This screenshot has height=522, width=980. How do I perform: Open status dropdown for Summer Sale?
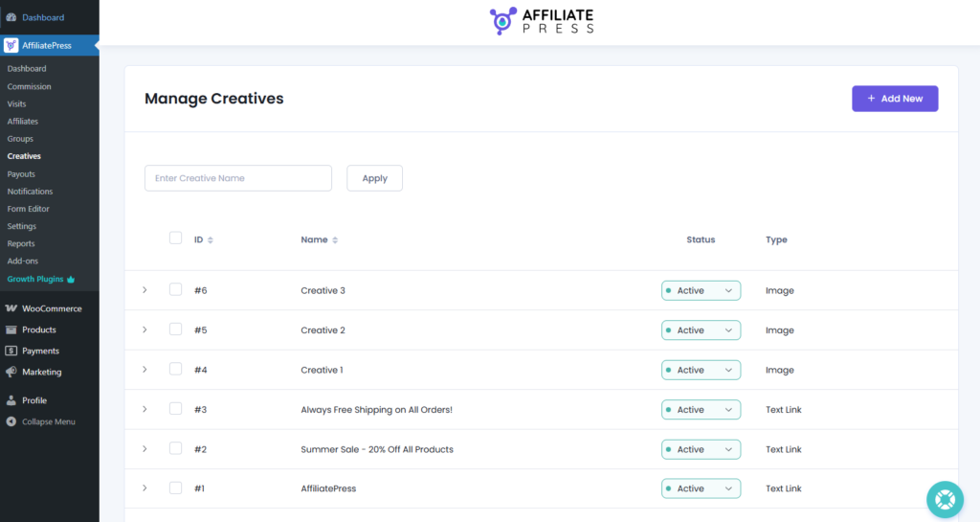pos(702,449)
